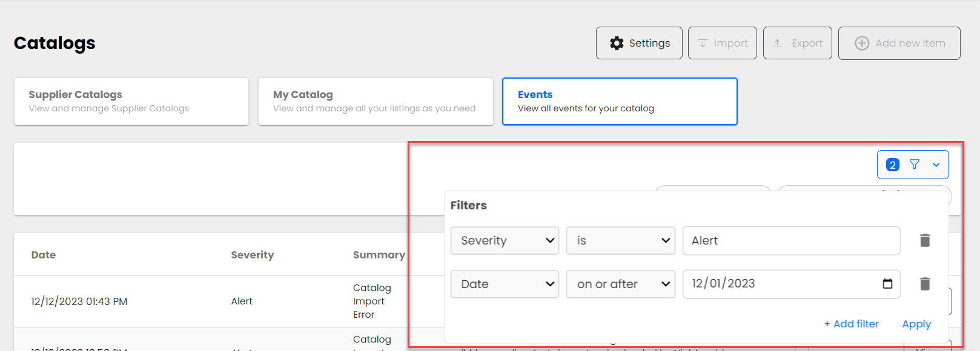980x351 pixels.
Task: Open the Date field dropdown
Action: 505,284
